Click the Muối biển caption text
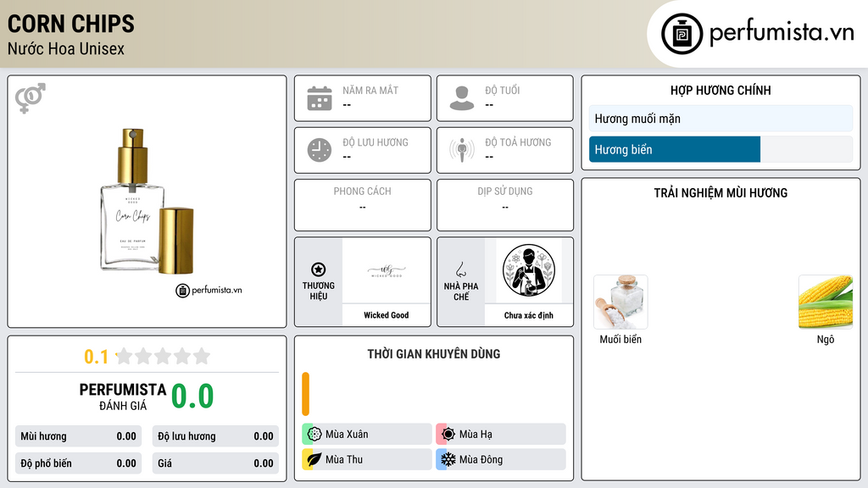This screenshot has height=488, width=868. coord(620,339)
